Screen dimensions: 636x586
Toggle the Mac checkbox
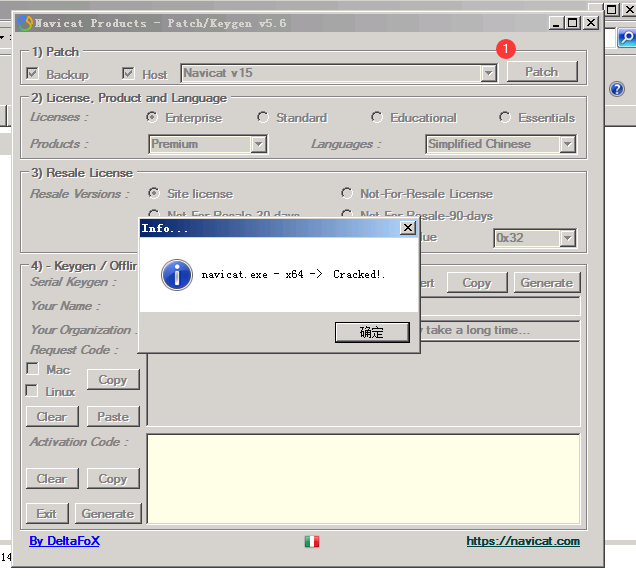coord(32,369)
